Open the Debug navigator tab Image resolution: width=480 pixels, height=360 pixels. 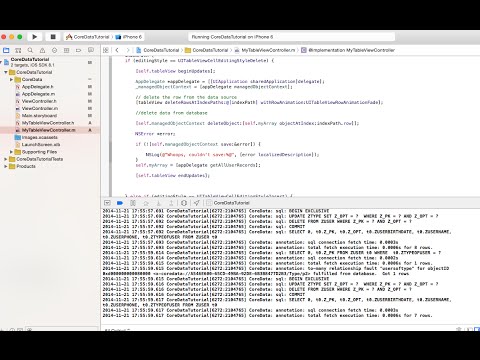66,50
